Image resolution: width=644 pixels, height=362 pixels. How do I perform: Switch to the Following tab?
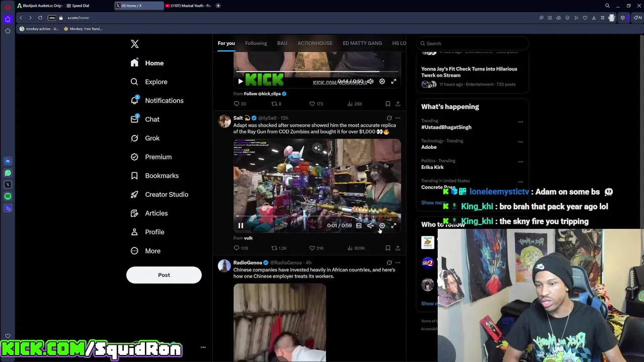coord(256,43)
